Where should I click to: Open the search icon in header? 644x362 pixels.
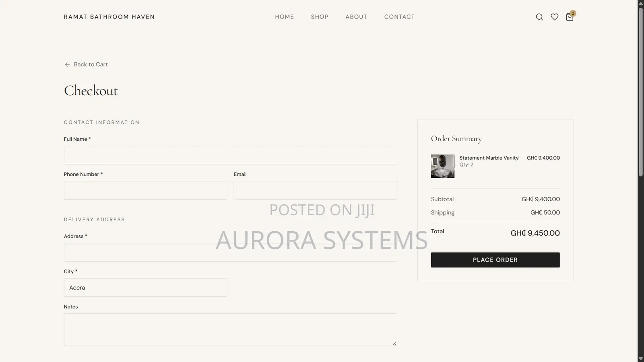click(x=539, y=17)
